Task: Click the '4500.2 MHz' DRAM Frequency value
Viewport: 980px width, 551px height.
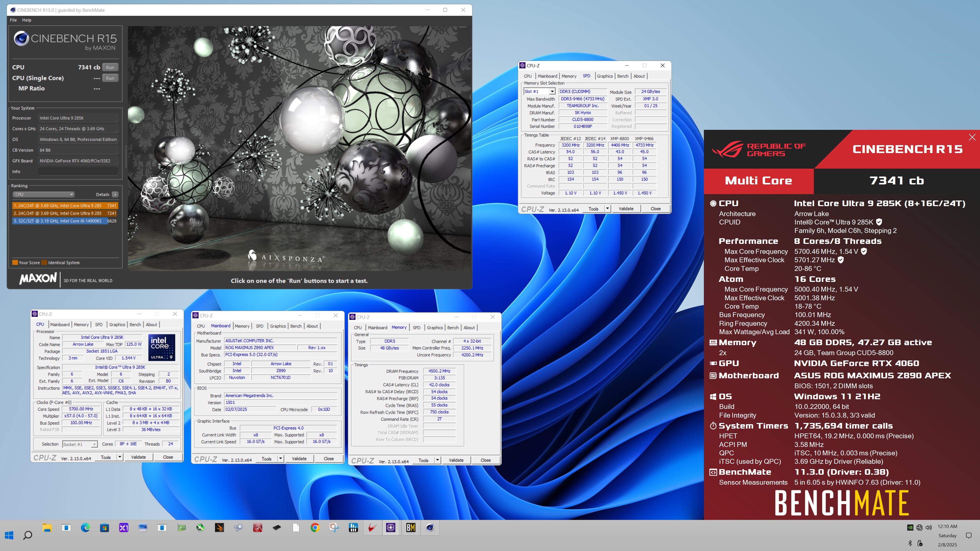Action: point(439,371)
